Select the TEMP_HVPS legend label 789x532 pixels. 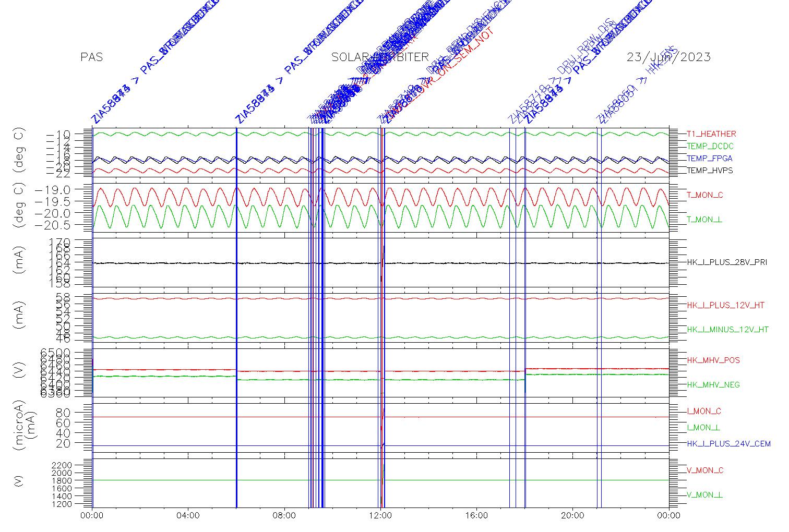(x=710, y=171)
